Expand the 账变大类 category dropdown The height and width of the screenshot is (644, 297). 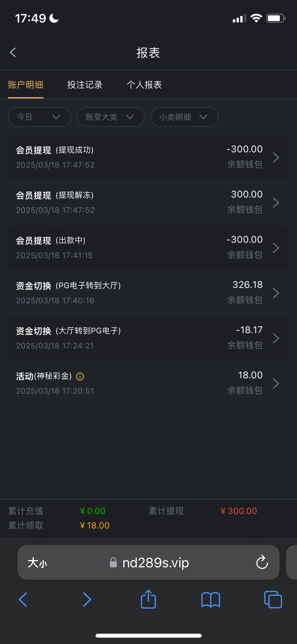point(111,117)
